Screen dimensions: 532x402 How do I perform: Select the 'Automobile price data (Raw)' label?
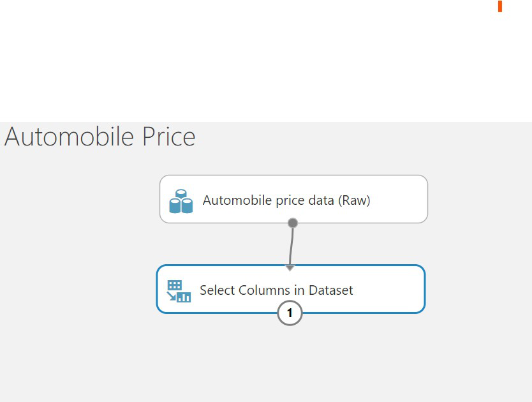(286, 200)
